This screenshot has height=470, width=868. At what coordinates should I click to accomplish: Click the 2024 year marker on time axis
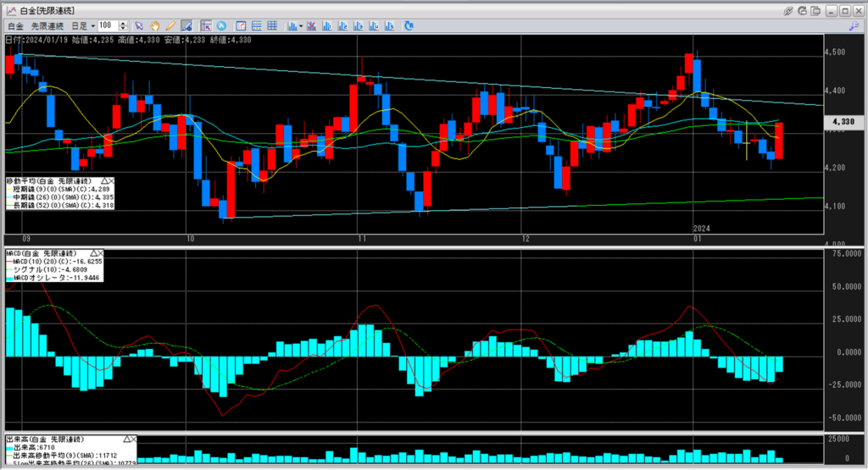coord(702,229)
